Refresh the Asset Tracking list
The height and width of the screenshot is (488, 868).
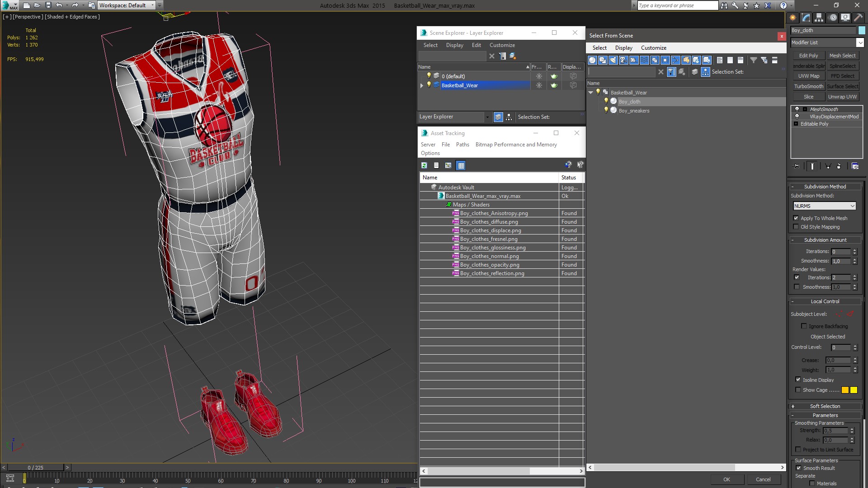pyautogui.click(x=424, y=165)
